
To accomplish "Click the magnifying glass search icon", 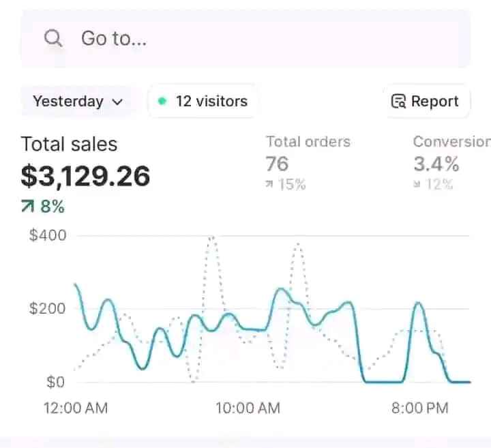I will [53, 38].
